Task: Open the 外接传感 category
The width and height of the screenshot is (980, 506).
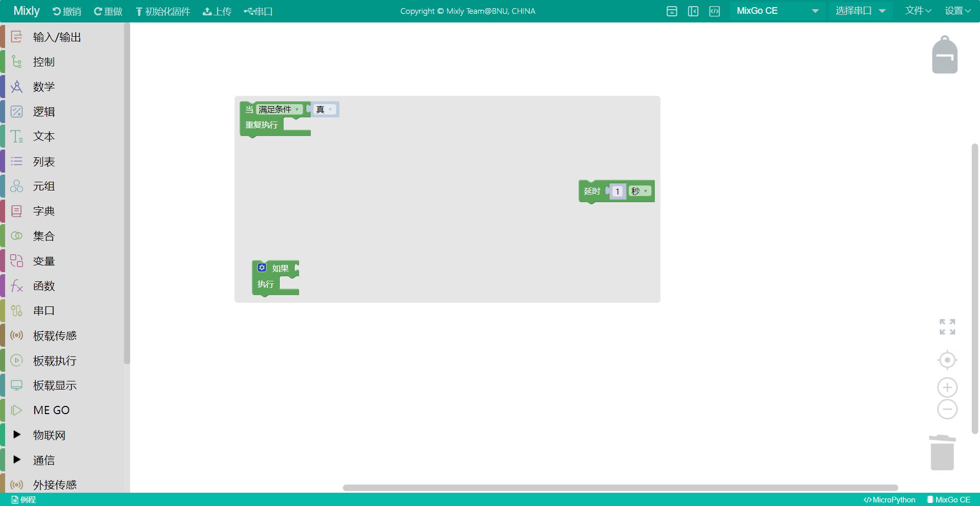Action: point(55,485)
